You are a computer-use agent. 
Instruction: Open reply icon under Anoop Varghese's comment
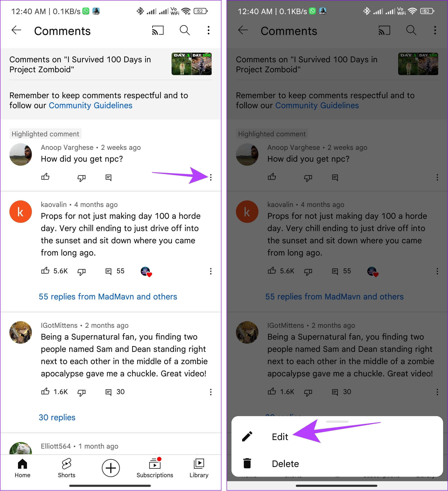tap(108, 178)
